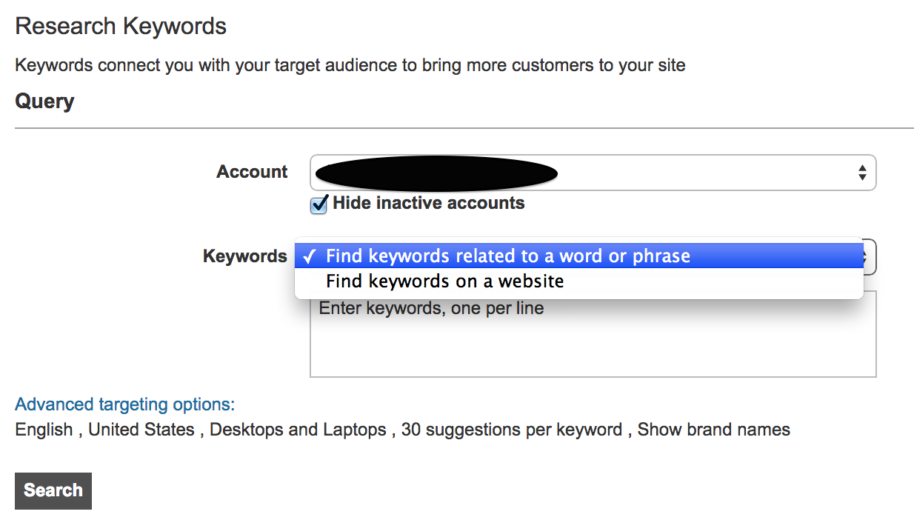Click the Desktops and Laptops targeting text
The height and width of the screenshot is (520, 914).
click(x=298, y=430)
